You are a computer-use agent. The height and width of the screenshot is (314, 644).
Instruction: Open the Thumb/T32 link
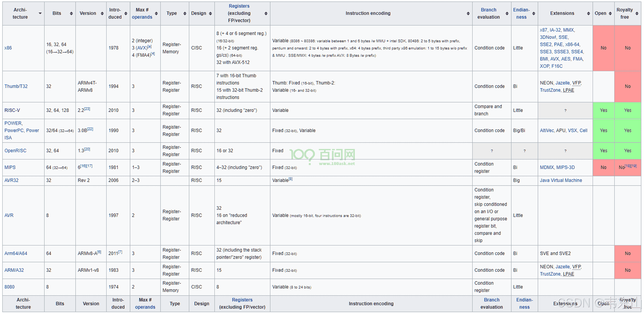(x=16, y=86)
